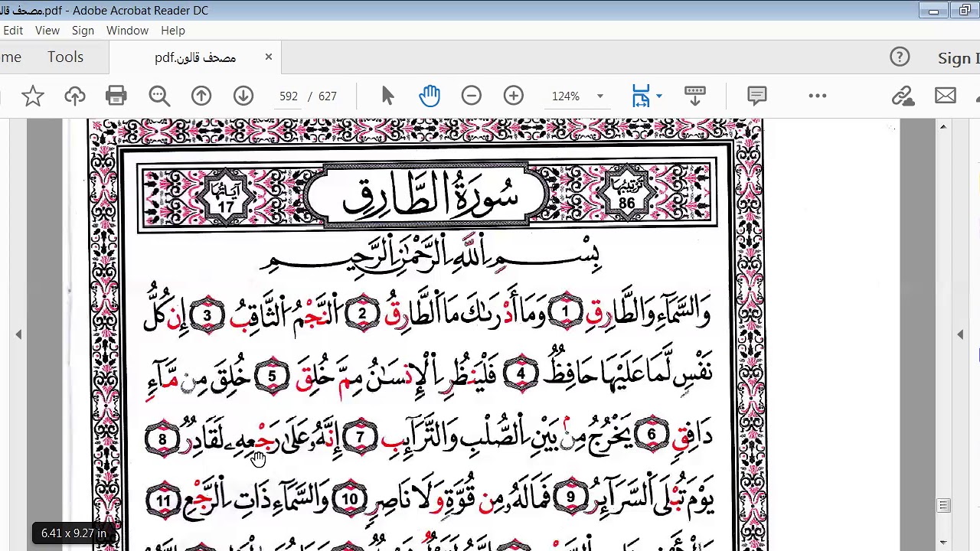980x551 pixels.
Task: Share a link using the link icon
Action: tap(903, 96)
